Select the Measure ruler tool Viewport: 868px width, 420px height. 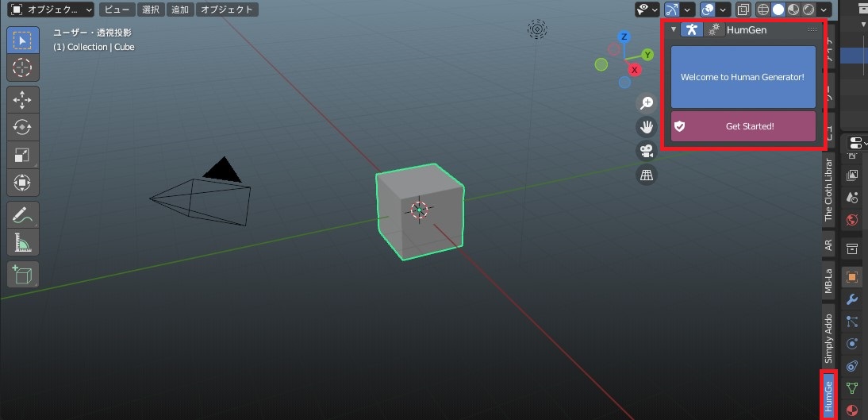click(x=23, y=242)
